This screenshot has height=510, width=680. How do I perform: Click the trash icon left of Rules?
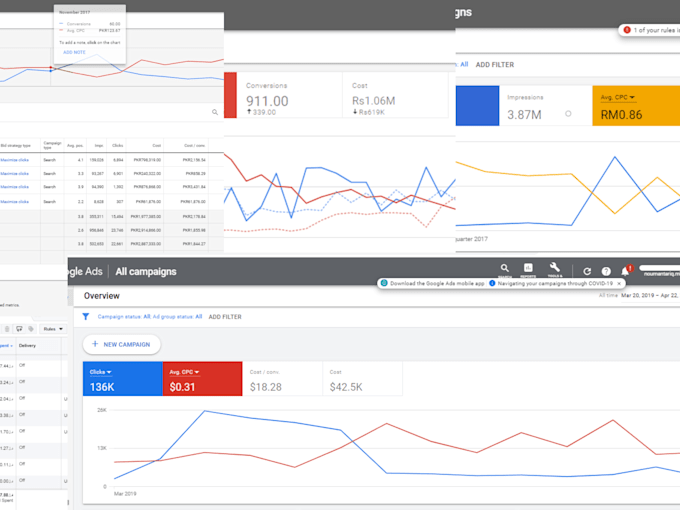[x=7, y=329]
